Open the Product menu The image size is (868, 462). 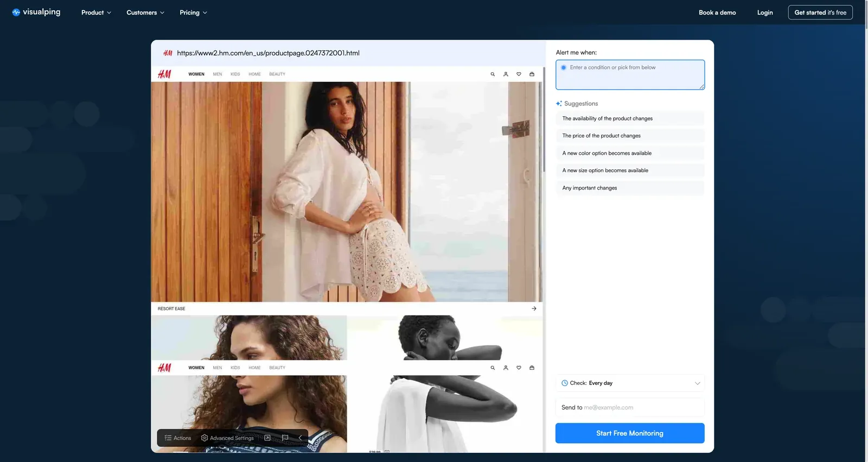click(96, 12)
